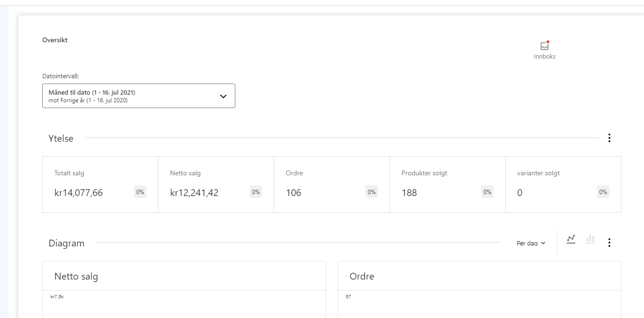644x318 pixels.
Task: Open the Diagram section options menu
Action: [x=609, y=243]
